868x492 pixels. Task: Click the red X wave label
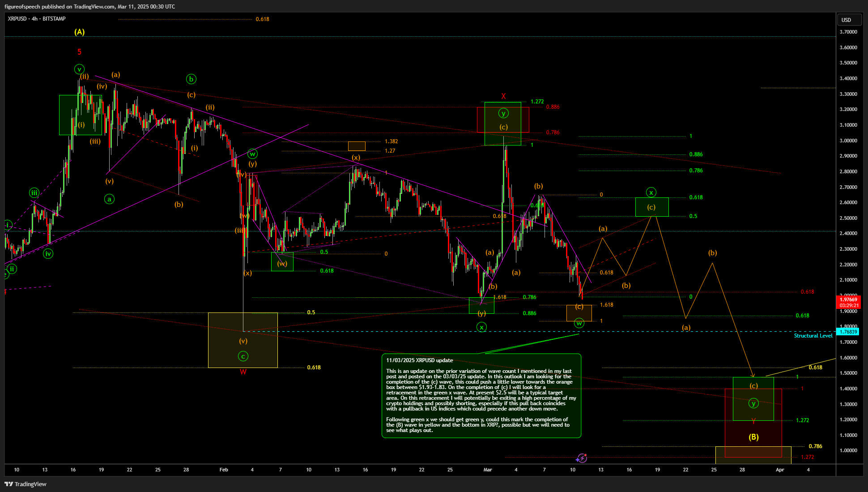tap(503, 96)
